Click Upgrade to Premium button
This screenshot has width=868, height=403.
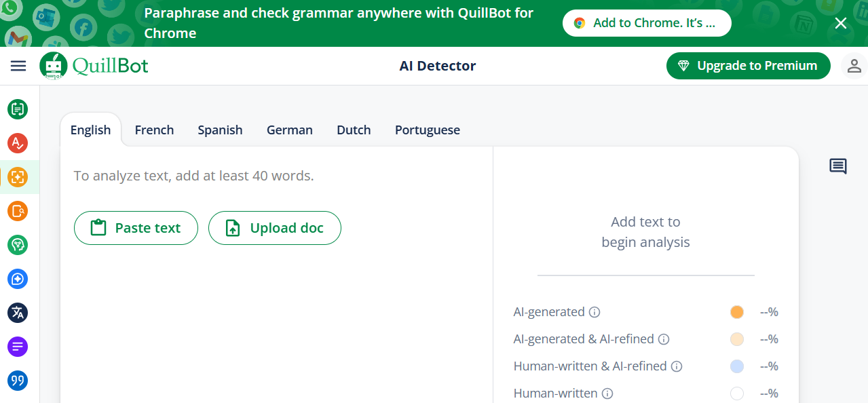(748, 66)
